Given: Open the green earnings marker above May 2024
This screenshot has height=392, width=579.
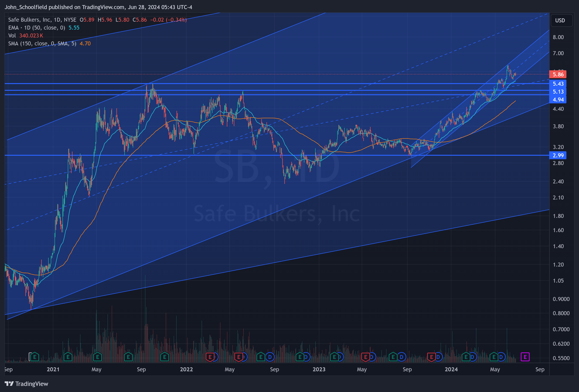Looking at the screenshot, I should [x=494, y=357].
